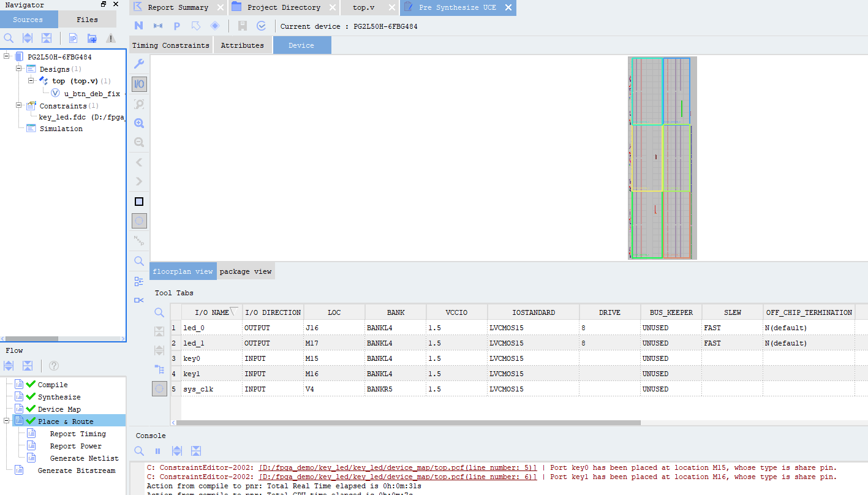Open the messages warning icon in Navigator
This screenshot has height=495, width=868.
coord(110,38)
